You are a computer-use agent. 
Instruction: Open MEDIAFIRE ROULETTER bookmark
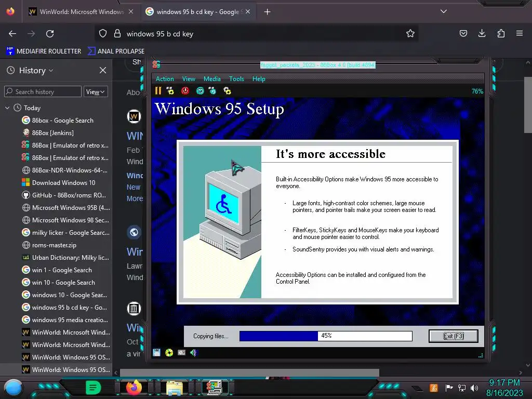click(x=44, y=51)
